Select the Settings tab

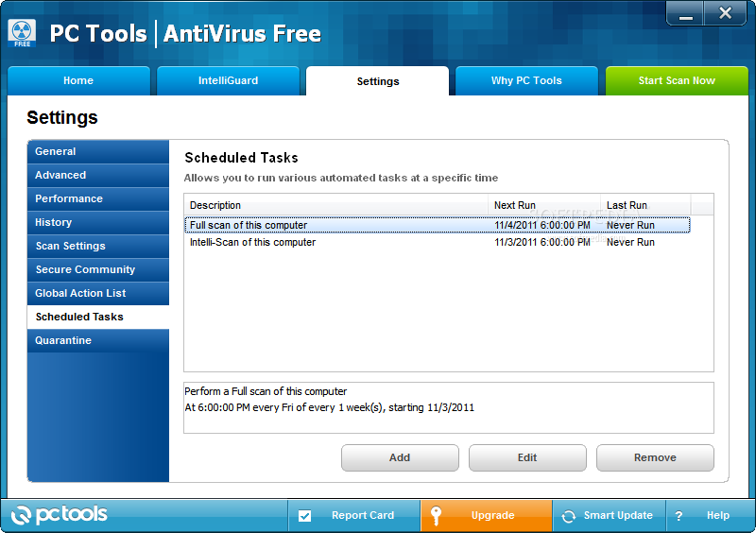pyautogui.click(x=377, y=81)
